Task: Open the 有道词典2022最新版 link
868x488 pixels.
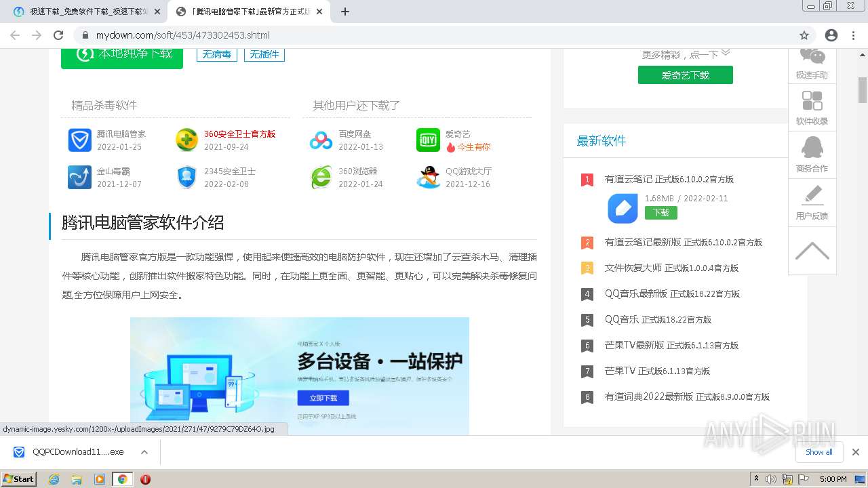Action: click(687, 396)
